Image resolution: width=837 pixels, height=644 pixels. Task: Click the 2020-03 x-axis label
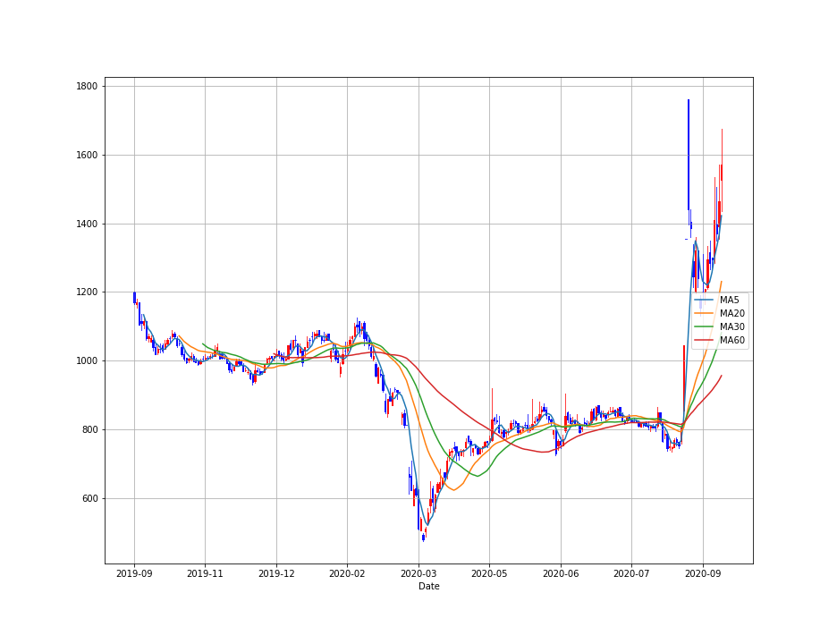(x=418, y=574)
